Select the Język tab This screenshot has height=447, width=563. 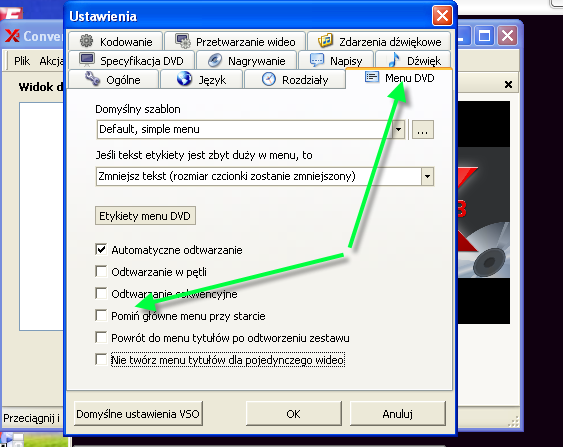[x=201, y=79]
